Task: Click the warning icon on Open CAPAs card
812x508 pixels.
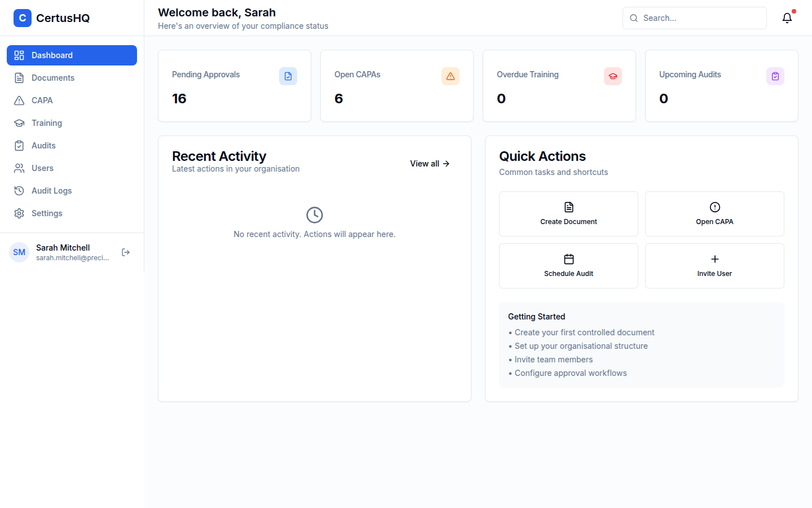Action: [451, 76]
